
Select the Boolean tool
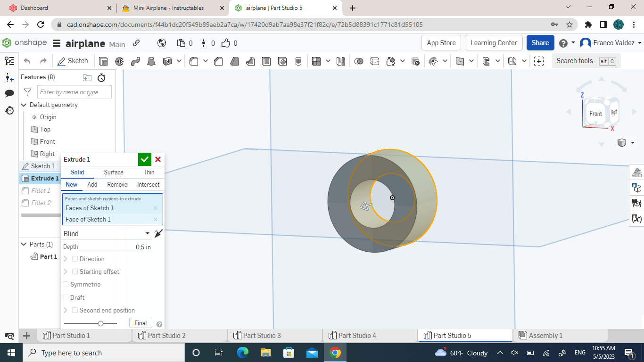[359, 61]
